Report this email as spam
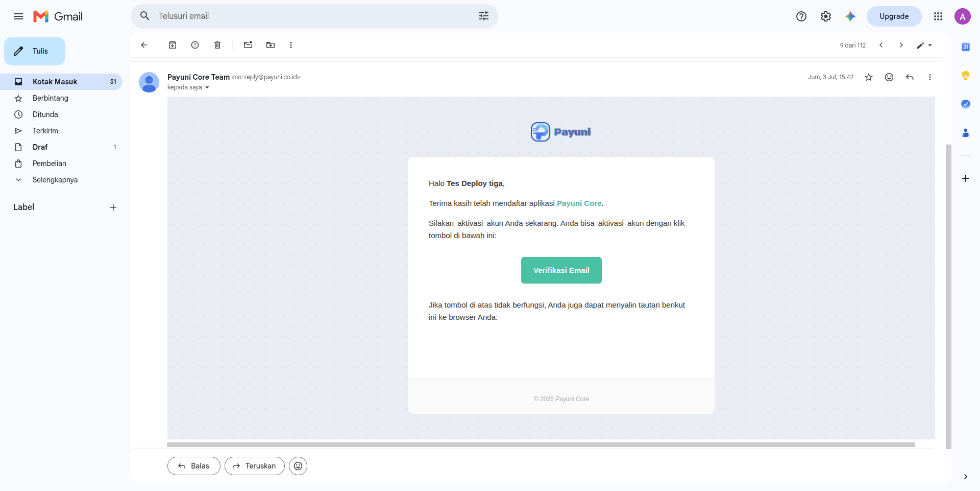The height and width of the screenshot is (491, 980). pos(195,45)
